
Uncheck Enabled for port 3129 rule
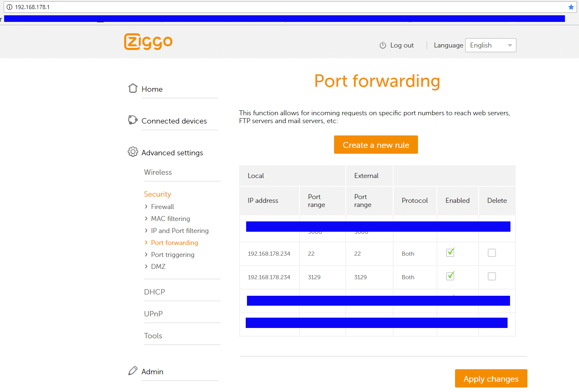[450, 276]
